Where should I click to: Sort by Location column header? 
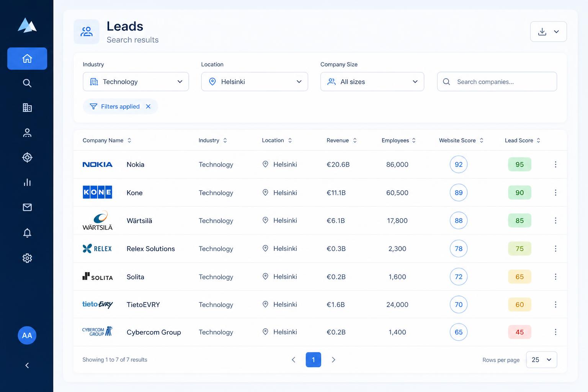click(x=277, y=140)
